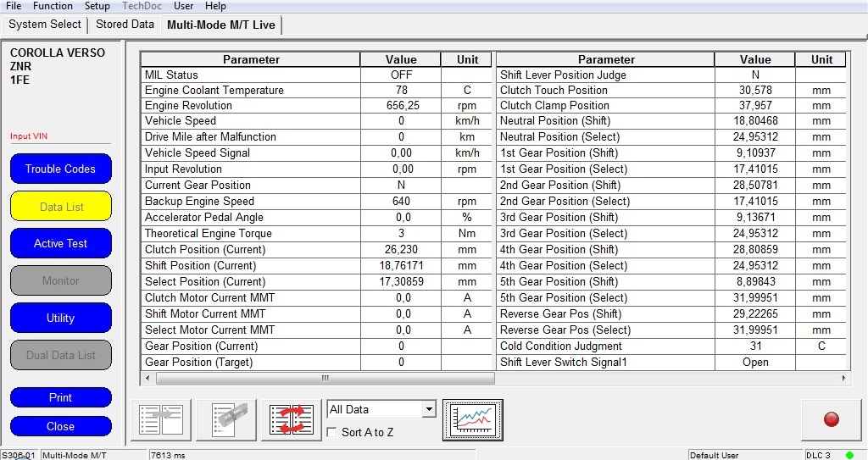
Task: Open the Trouble Codes screen
Action: pyautogui.click(x=60, y=169)
